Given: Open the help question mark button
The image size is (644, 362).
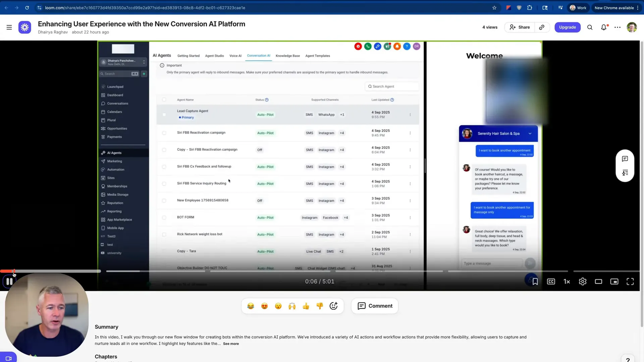Looking at the screenshot, I should tap(628, 359).
